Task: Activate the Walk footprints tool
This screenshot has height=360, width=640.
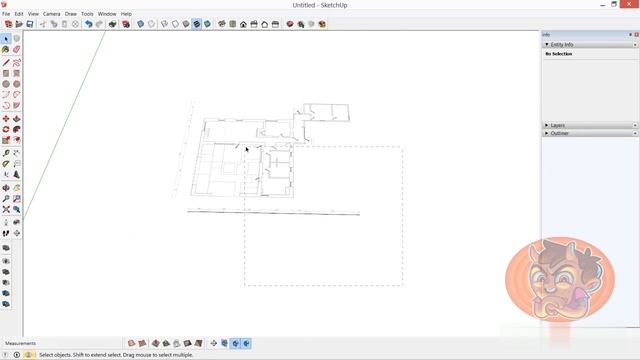Action: coord(6,233)
